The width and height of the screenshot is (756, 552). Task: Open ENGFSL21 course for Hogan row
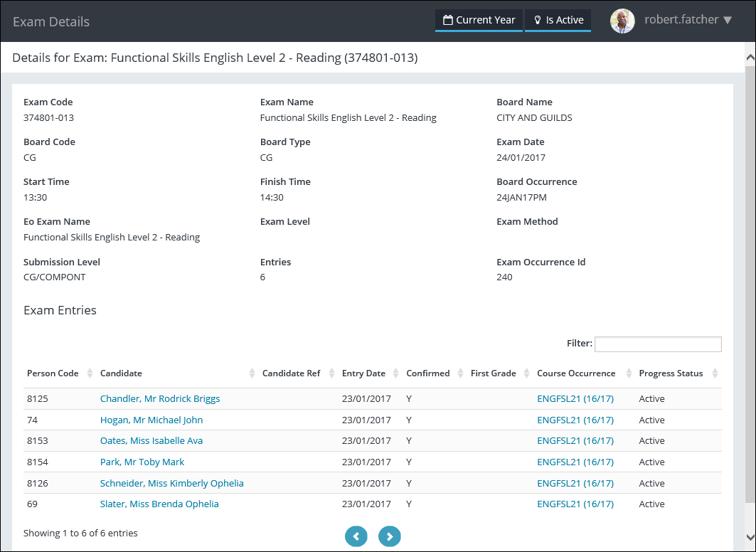click(575, 420)
